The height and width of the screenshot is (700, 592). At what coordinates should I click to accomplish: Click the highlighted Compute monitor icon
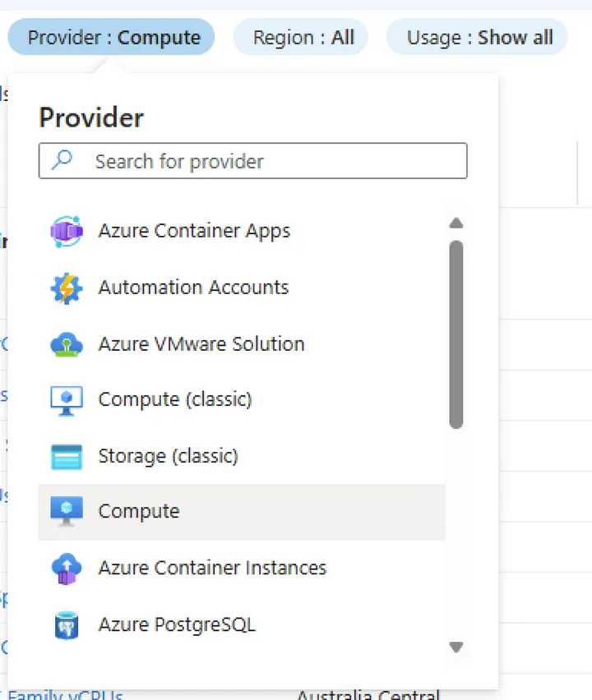66,511
